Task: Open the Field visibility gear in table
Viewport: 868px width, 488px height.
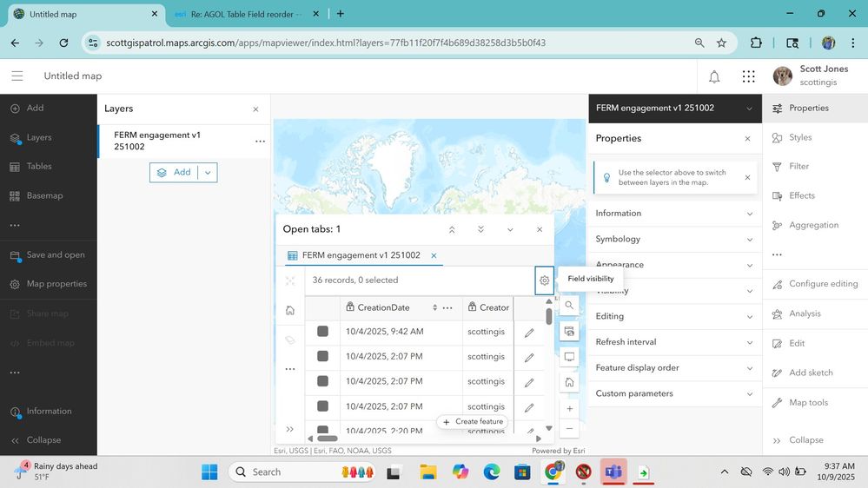Action: click(x=544, y=280)
